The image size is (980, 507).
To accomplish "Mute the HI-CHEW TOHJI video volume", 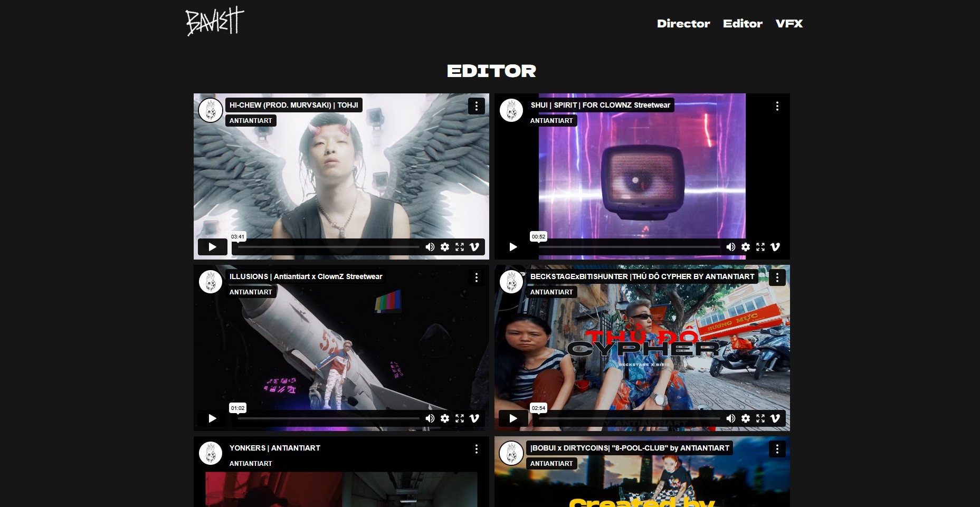I will point(430,247).
